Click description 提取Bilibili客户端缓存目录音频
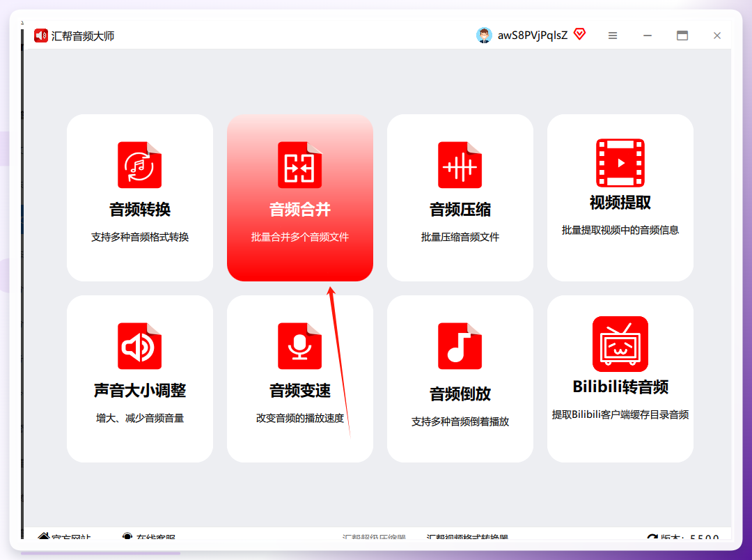Viewport: 752px width, 560px height. pyautogui.click(x=620, y=414)
